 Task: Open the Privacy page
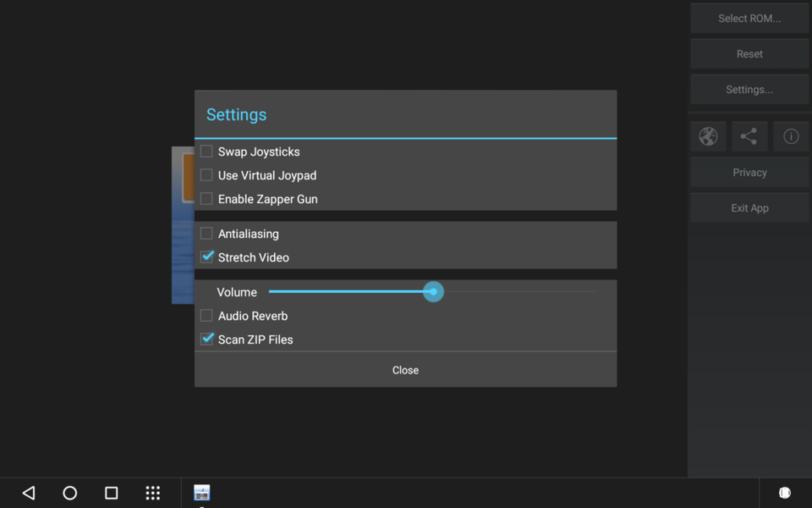[749, 172]
